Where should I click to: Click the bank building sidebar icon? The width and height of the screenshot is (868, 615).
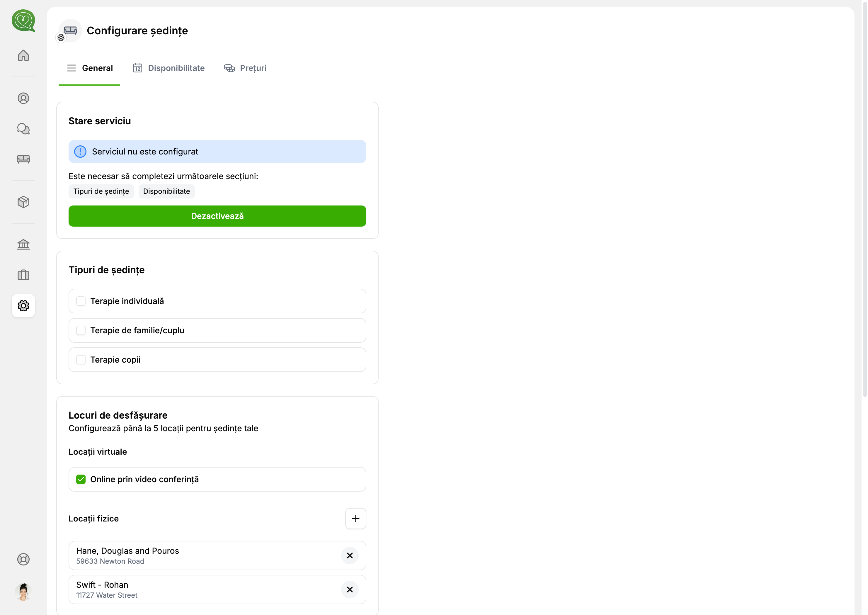23,245
